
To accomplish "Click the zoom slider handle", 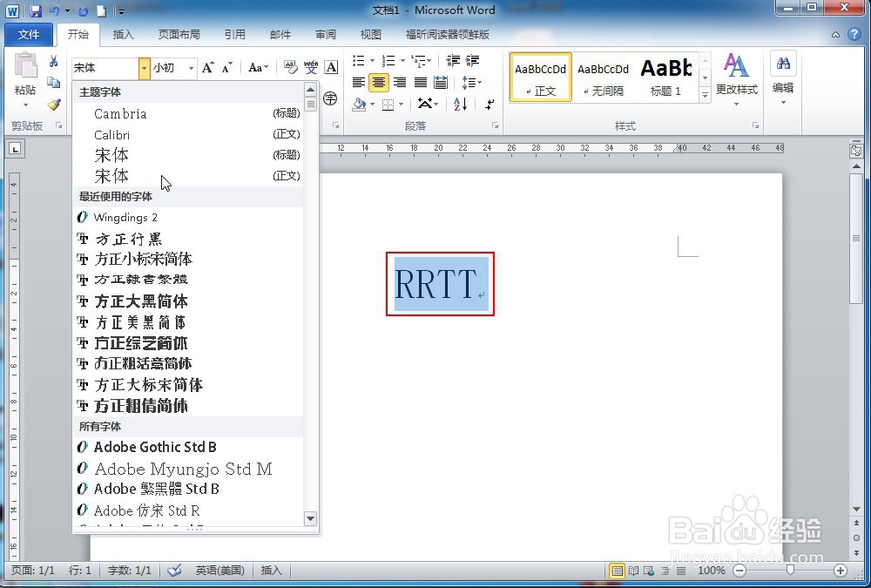I will coord(790,571).
